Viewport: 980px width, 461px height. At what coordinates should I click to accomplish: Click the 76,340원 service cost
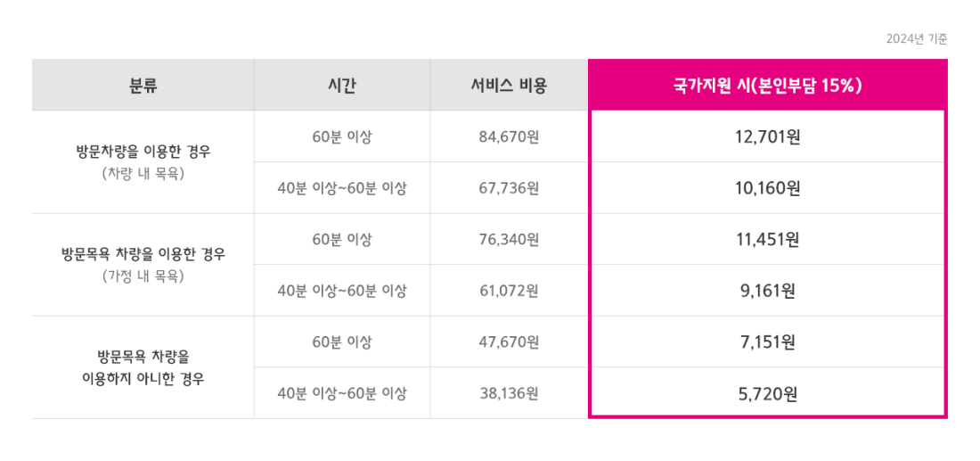pos(509,239)
